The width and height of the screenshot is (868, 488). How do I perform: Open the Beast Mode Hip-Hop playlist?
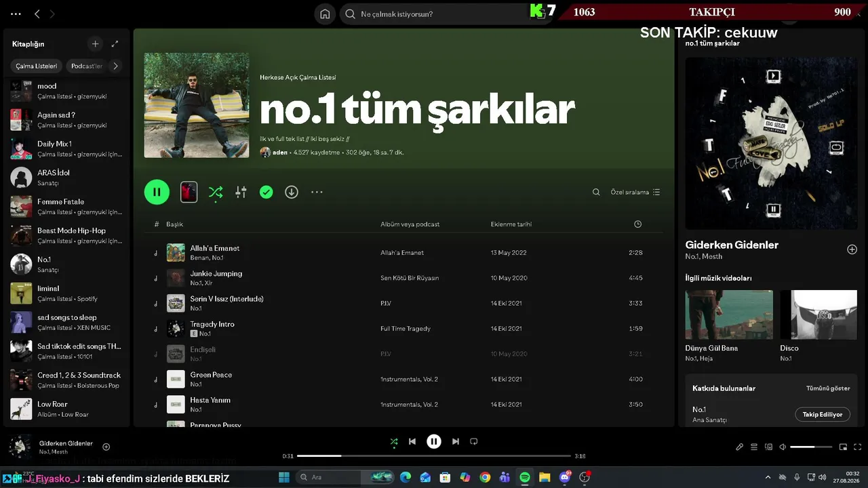(66, 235)
